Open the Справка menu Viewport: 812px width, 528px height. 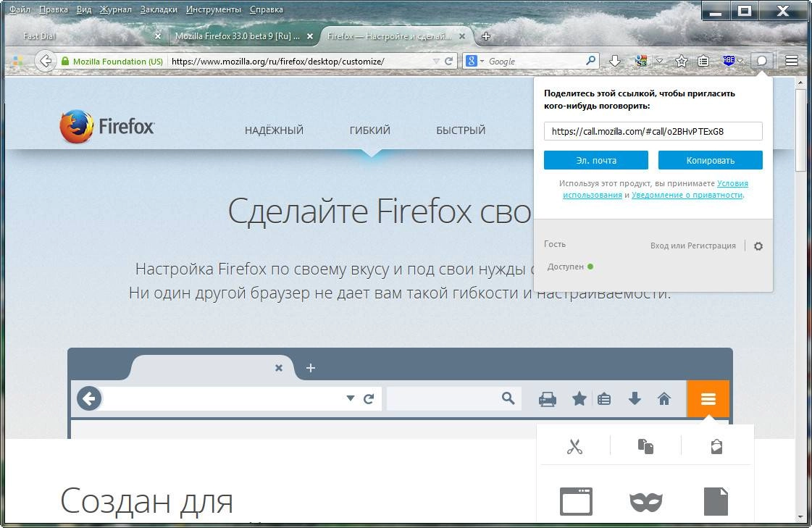(x=266, y=9)
